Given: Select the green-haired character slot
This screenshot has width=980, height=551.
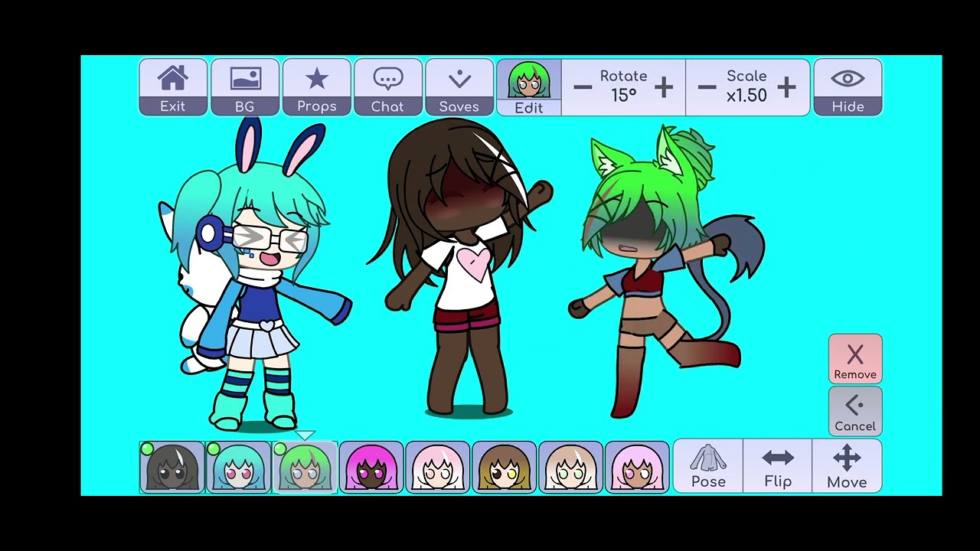Looking at the screenshot, I should coord(305,466).
